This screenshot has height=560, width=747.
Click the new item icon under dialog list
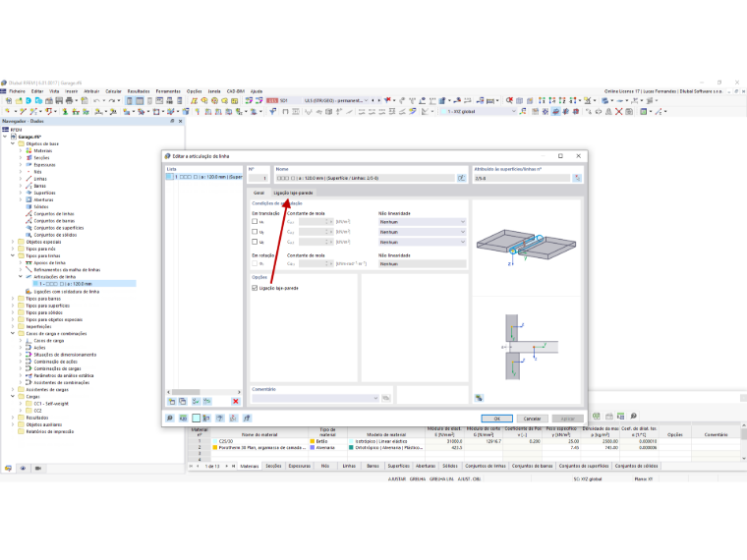point(172,402)
